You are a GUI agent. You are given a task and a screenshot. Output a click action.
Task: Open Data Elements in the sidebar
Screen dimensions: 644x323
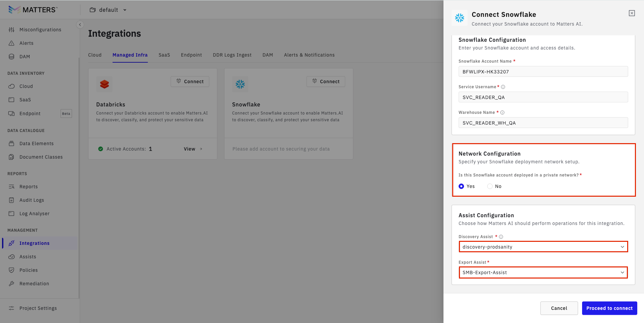pos(40,143)
